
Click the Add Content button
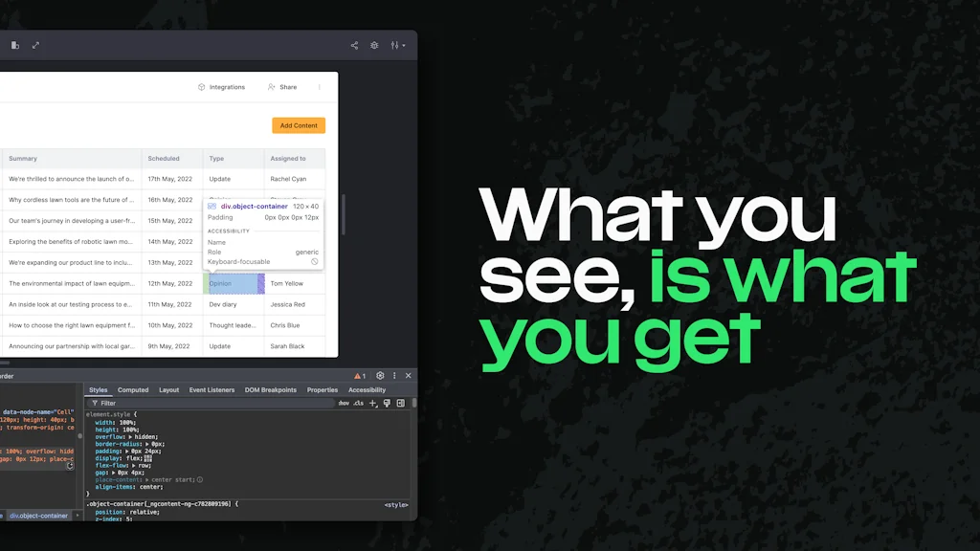pyautogui.click(x=299, y=125)
